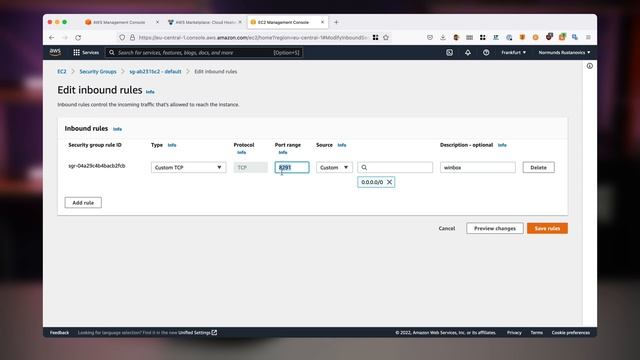Open the Pocket save icon
Image resolution: width=640 pixels, height=360 pixels.
pos(430,38)
